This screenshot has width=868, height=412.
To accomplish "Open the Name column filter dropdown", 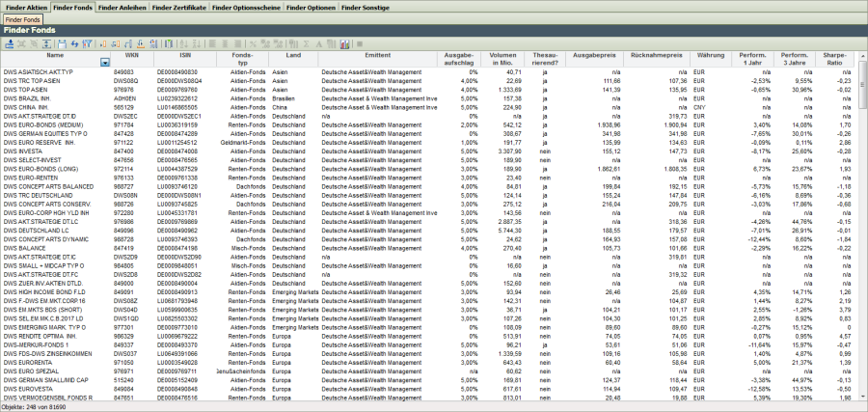I will pos(105,62).
